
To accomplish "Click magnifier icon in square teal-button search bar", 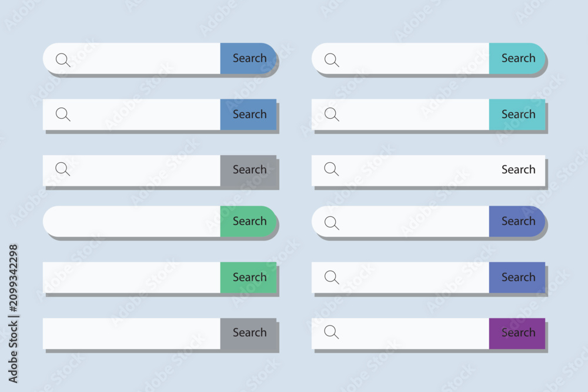I will 332,114.
